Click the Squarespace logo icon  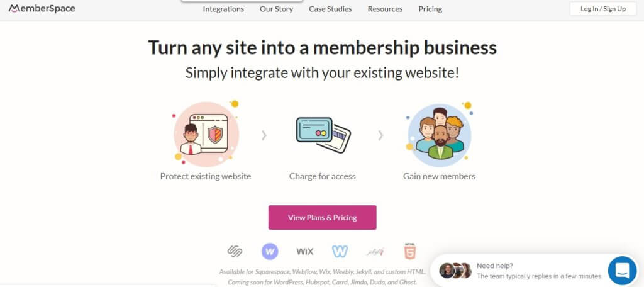point(235,251)
